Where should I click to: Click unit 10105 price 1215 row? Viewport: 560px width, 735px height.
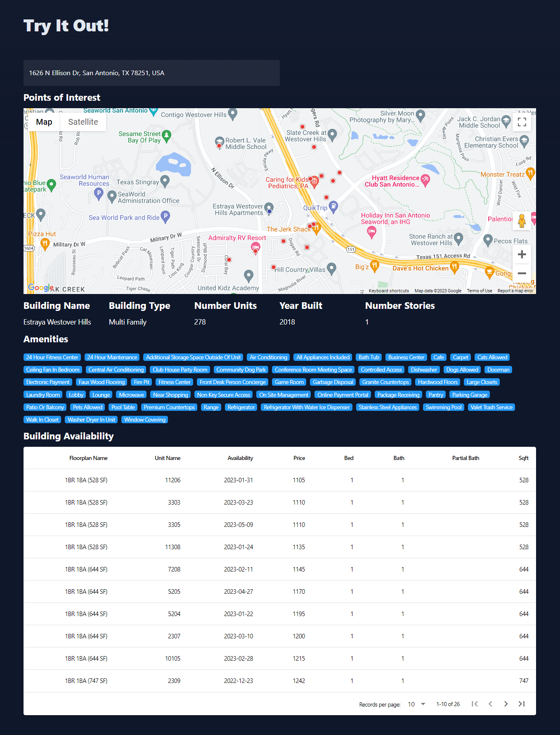point(280,659)
